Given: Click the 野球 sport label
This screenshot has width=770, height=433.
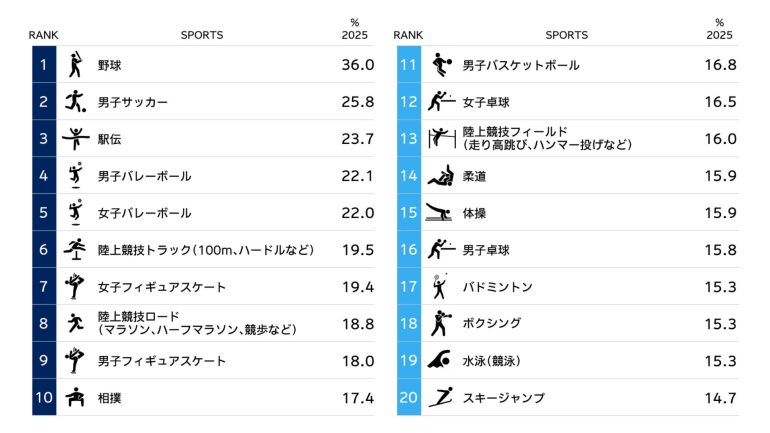Looking at the screenshot, I should point(110,65).
